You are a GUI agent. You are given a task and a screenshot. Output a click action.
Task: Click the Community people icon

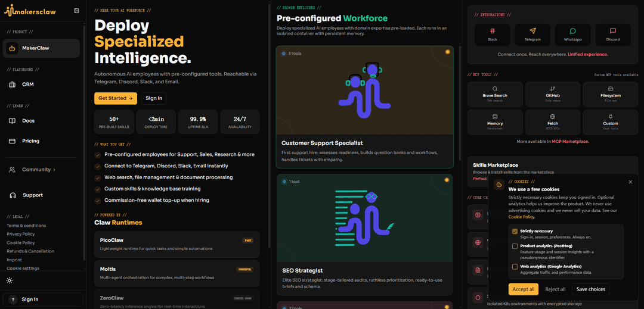click(13, 170)
